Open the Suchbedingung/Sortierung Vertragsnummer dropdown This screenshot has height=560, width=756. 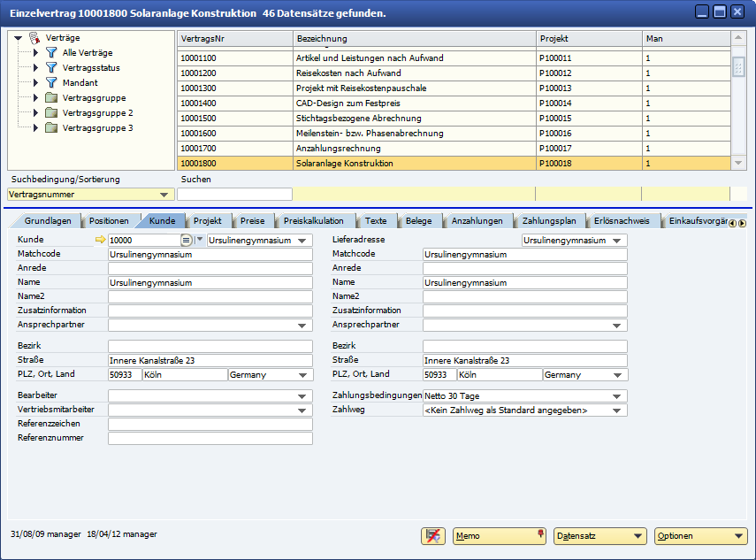click(164, 195)
